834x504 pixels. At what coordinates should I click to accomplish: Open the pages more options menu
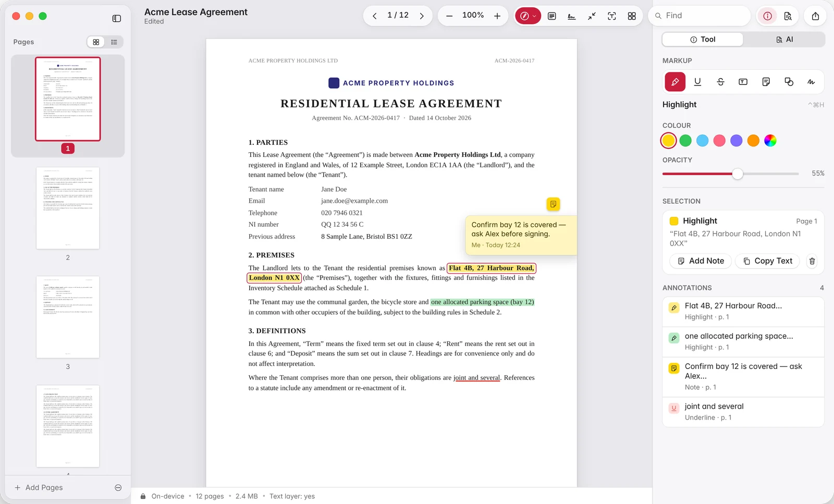click(x=118, y=488)
